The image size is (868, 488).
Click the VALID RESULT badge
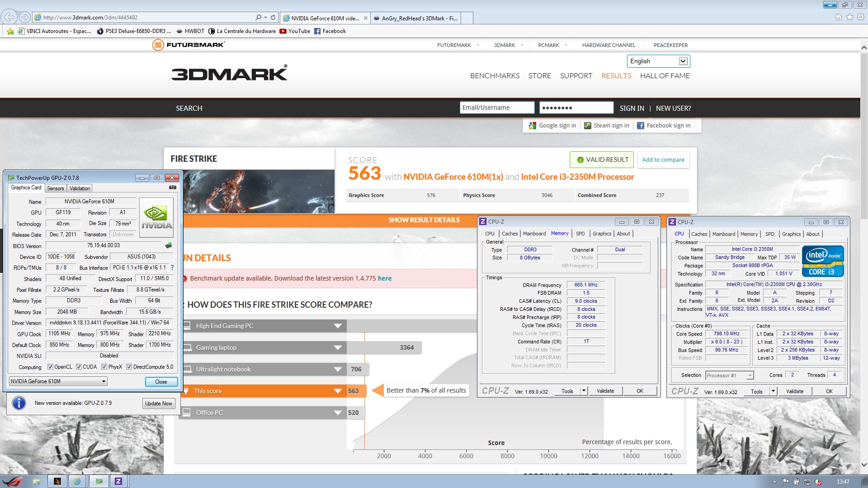[602, 160]
